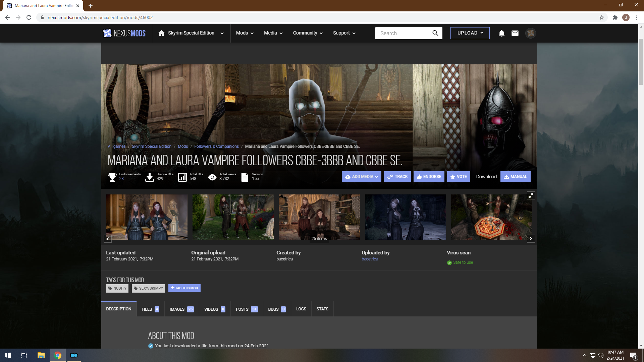Expand the image gallery to fullscreen
The image size is (644, 362).
tap(531, 195)
